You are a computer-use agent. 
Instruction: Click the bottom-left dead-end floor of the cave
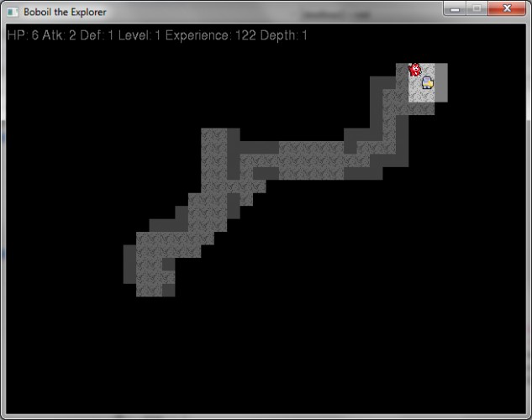pos(149,290)
